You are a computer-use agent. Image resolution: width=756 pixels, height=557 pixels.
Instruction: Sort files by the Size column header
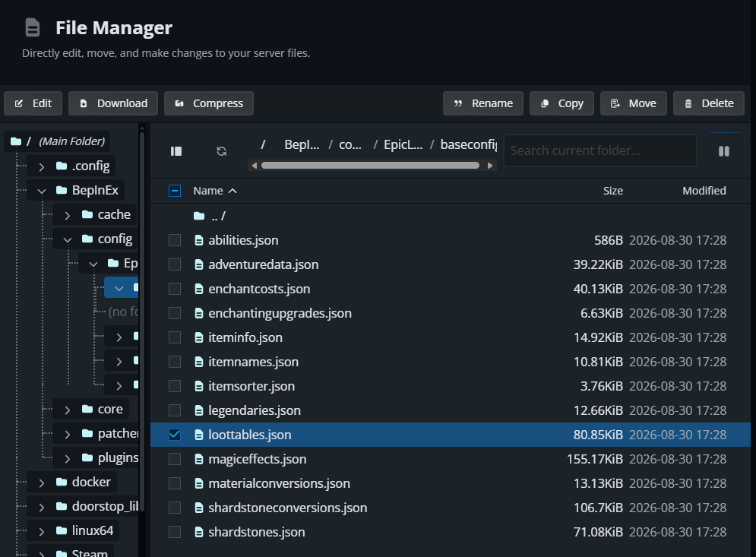coord(613,191)
